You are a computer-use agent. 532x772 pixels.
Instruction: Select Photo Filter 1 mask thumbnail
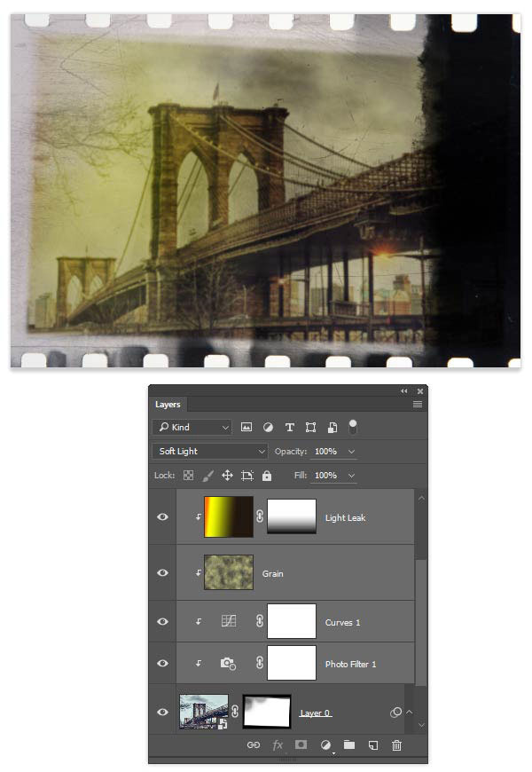[x=292, y=663]
